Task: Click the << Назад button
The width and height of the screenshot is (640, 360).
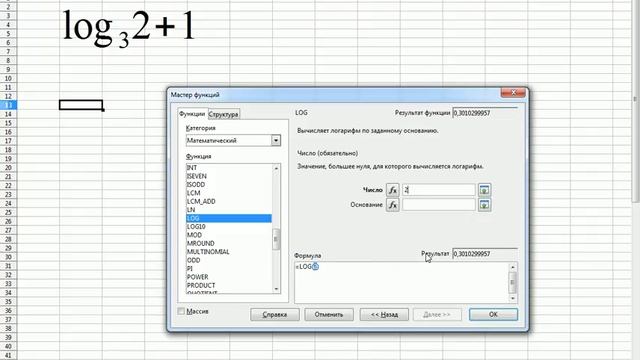Action: pyautogui.click(x=384, y=315)
